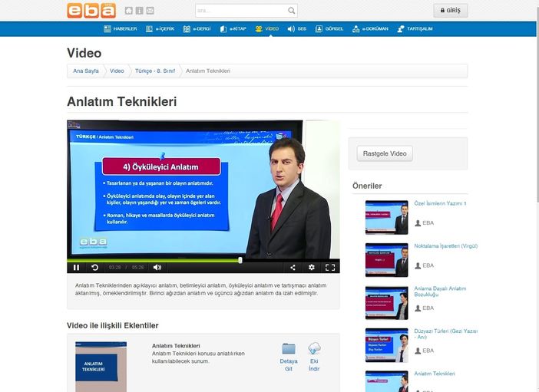Click the GİRİŞ login button
The image size is (539, 392).
pyautogui.click(x=450, y=10)
